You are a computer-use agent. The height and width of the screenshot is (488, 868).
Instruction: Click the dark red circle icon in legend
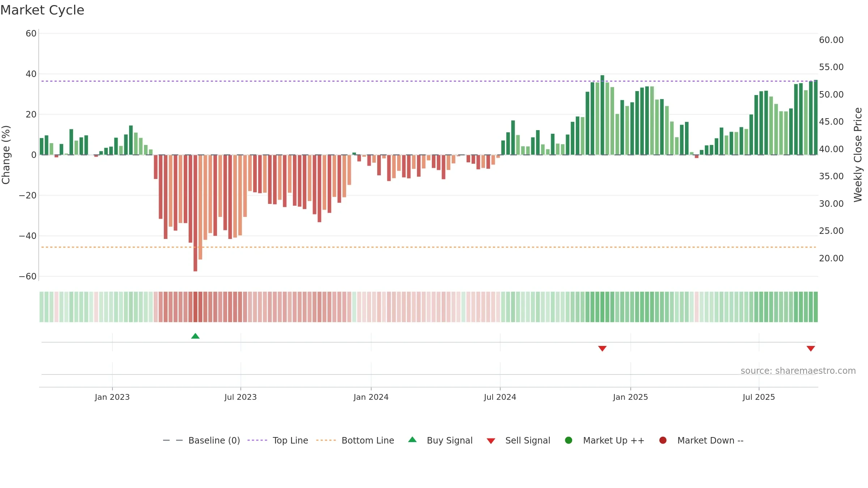tap(663, 440)
